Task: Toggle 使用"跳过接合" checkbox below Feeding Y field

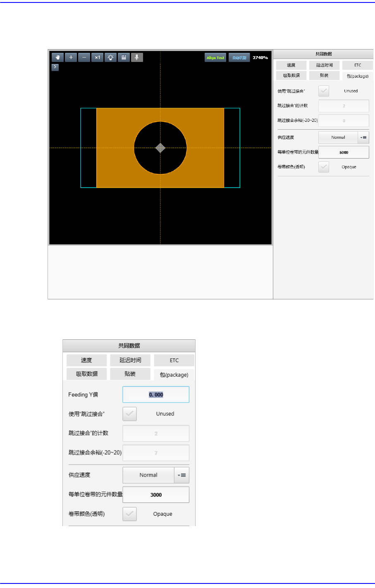Action: click(130, 414)
